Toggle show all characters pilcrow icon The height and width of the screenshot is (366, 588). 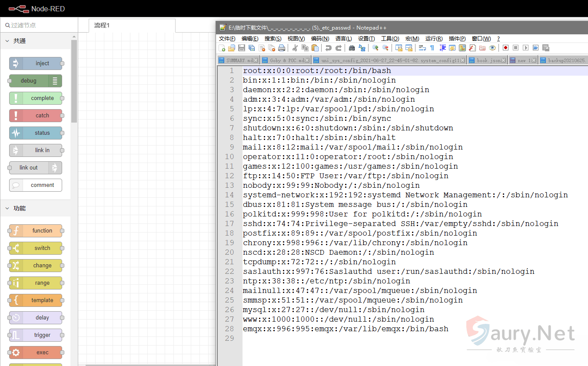point(432,48)
